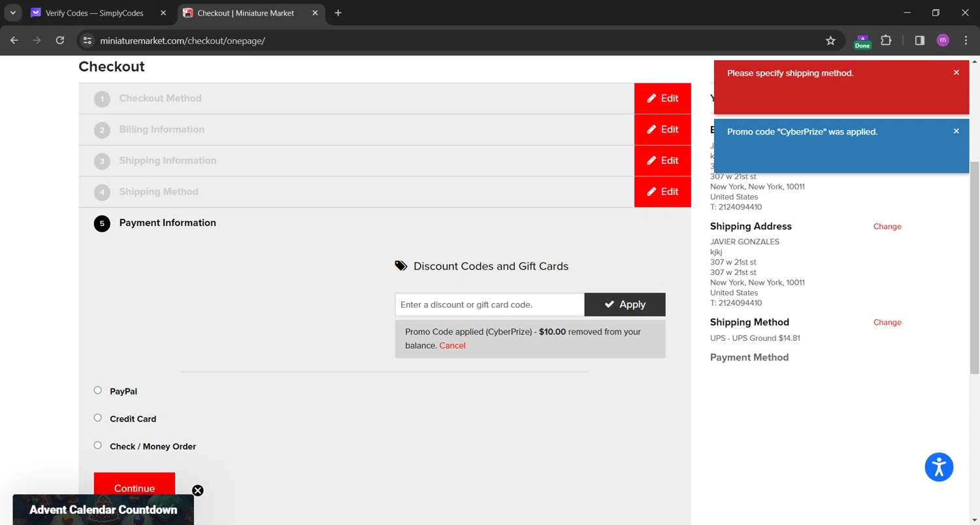Close the Checkout | Miniature Market tab
The height and width of the screenshot is (525, 980).
click(x=315, y=13)
